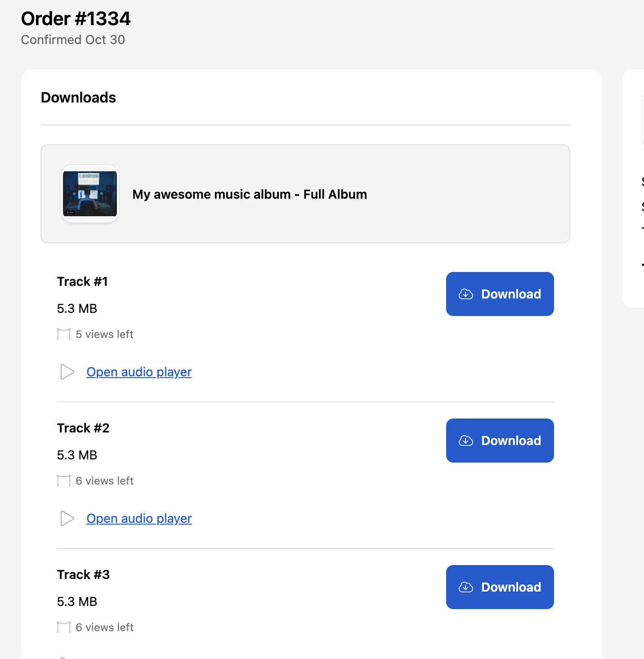Download Track #2 file

500,441
